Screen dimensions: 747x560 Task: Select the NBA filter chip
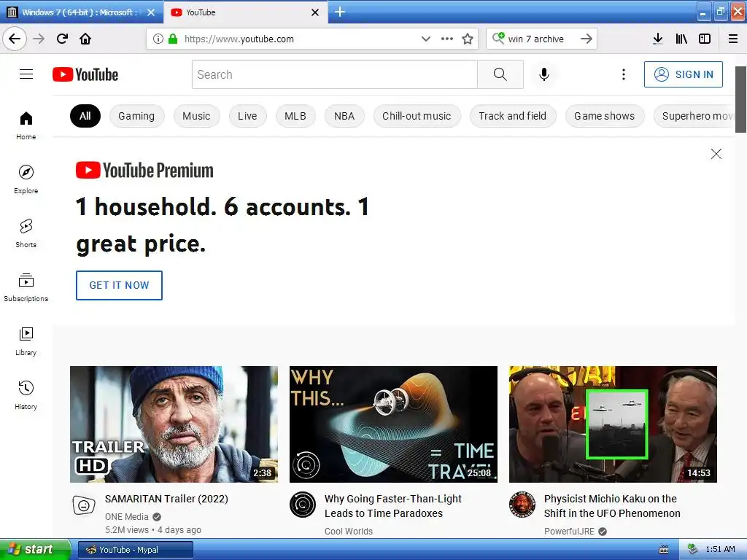pos(344,116)
